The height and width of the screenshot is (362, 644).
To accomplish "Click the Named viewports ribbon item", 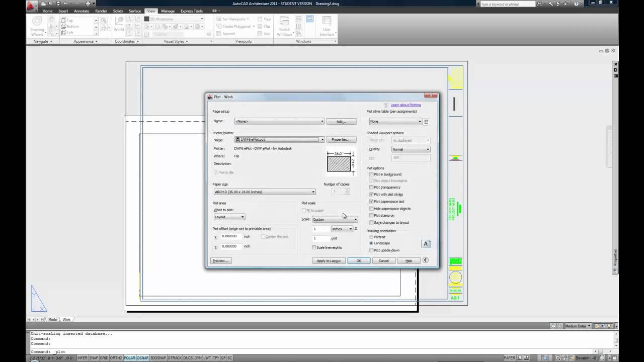I will click(225, 34).
